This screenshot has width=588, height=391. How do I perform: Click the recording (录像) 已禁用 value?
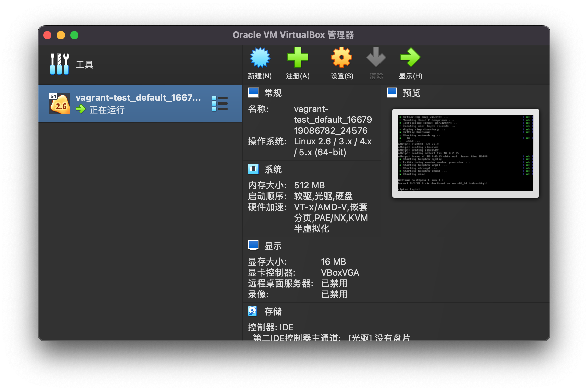(334, 294)
